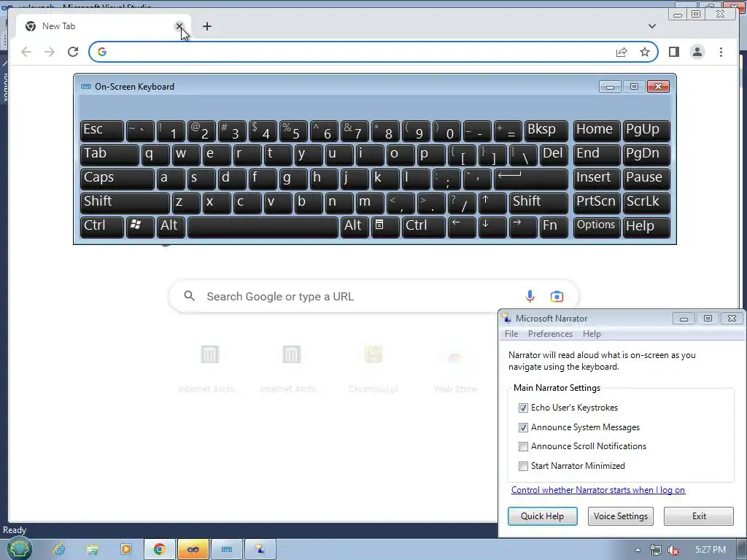
Task: Search by image with Google Lens
Action: coord(557,296)
